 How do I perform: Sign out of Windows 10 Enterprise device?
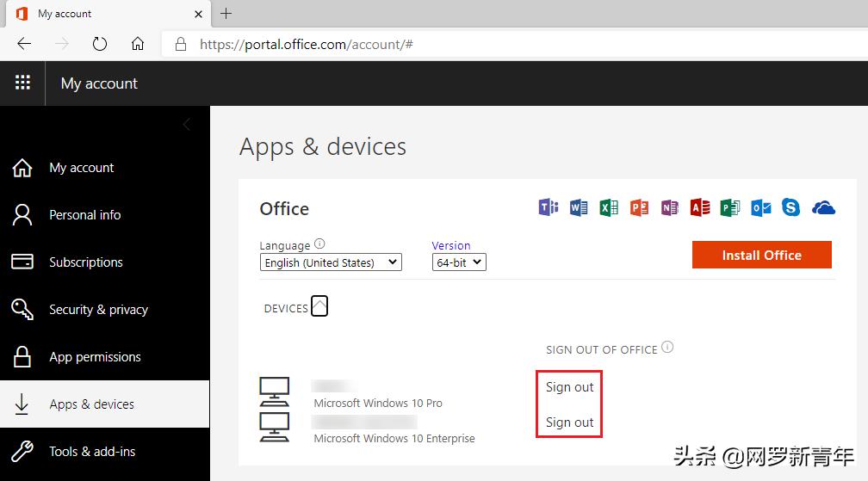pyautogui.click(x=570, y=422)
